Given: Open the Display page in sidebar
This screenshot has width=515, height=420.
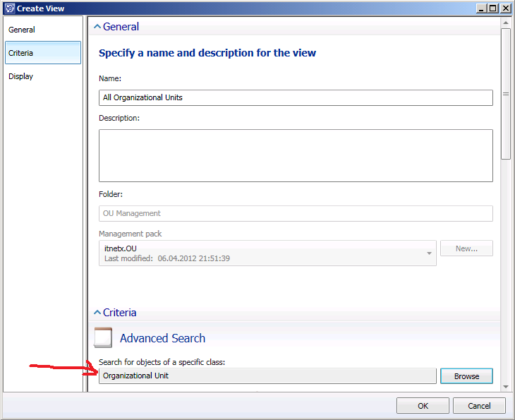Looking at the screenshot, I should click(21, 76).
